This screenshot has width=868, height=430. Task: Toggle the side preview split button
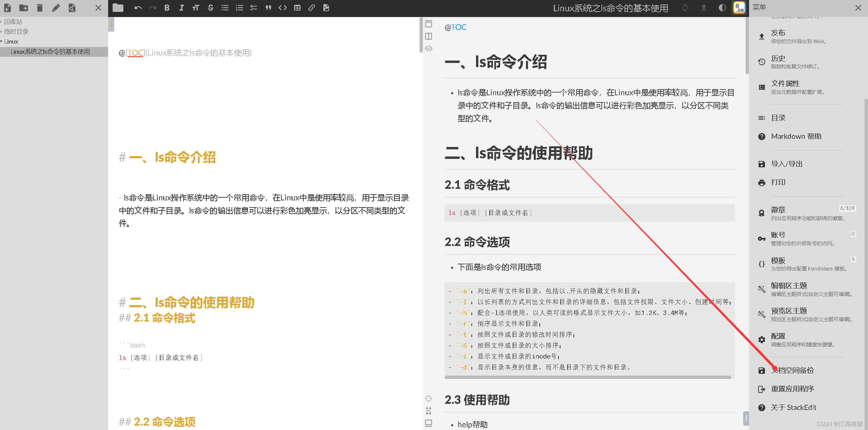429,36
